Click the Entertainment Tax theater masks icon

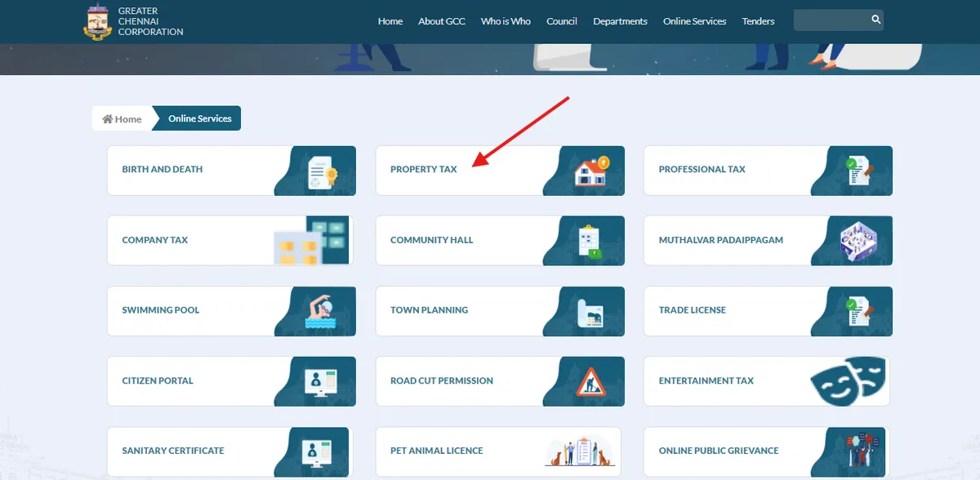point(847,380)
